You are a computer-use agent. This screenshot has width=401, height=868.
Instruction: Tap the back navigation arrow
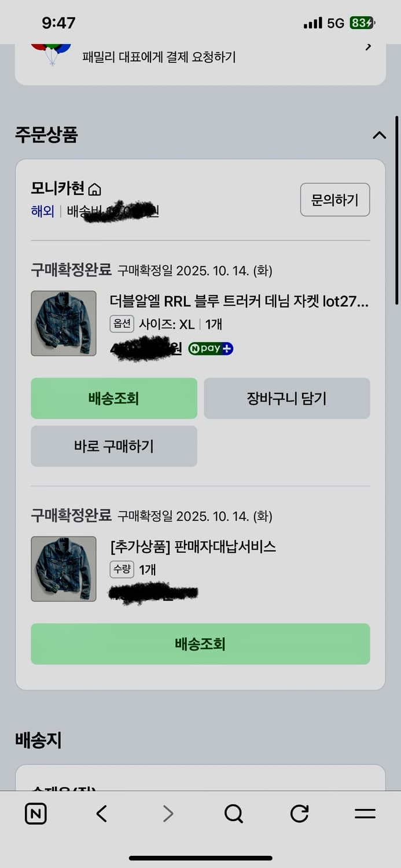pos(101,814)
